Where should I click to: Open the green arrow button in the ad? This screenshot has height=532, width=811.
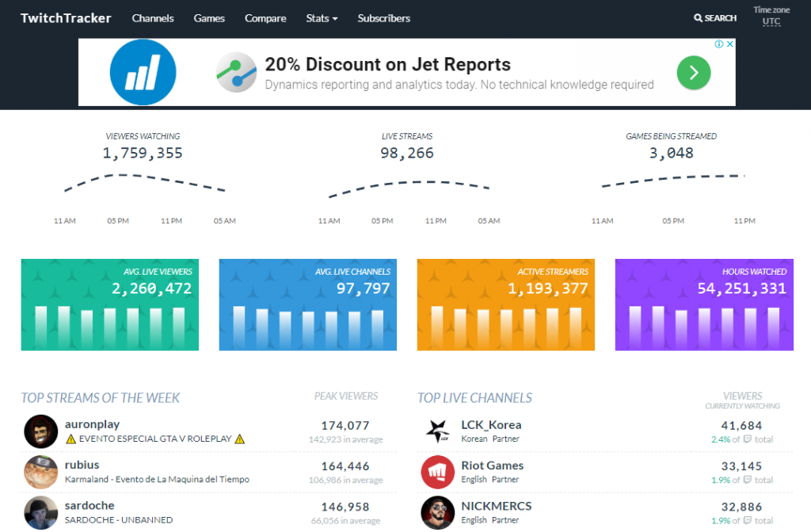coord(694,73)
